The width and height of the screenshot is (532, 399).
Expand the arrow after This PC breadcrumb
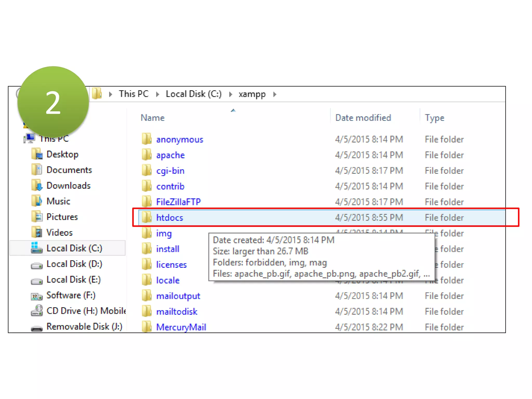click(x=157, y=94)
